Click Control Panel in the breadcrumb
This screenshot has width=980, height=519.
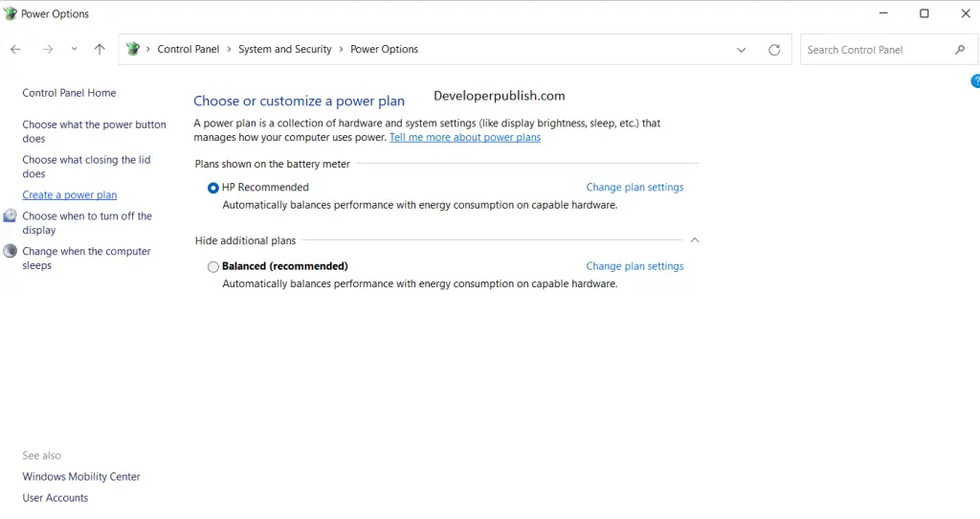(189, 50)
